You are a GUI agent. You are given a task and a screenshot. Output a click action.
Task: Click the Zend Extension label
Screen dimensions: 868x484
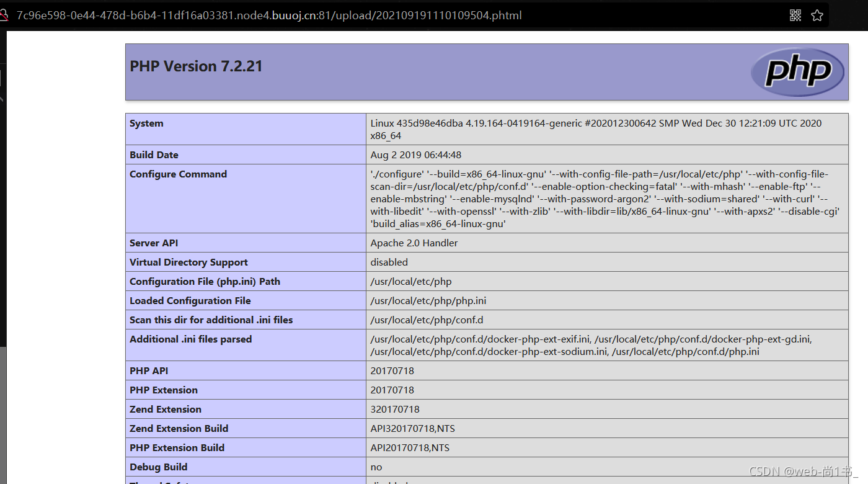166,410
